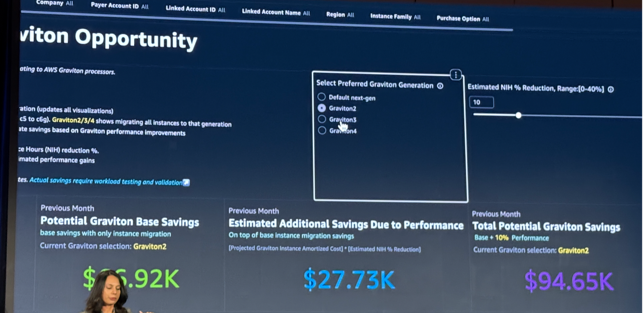Expand the Instance Family filter
Image resolution: width=644 pixels, height=313 pixels.
(x=395, y=17)
